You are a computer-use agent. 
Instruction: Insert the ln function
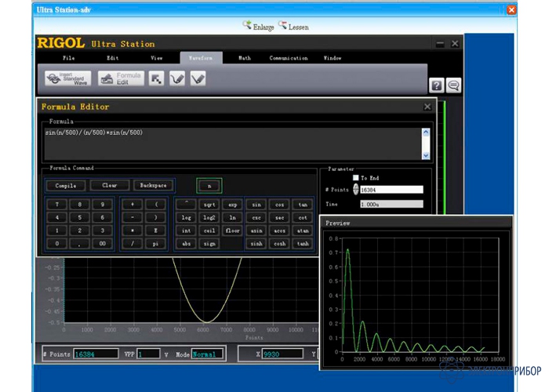click(232, 218)
